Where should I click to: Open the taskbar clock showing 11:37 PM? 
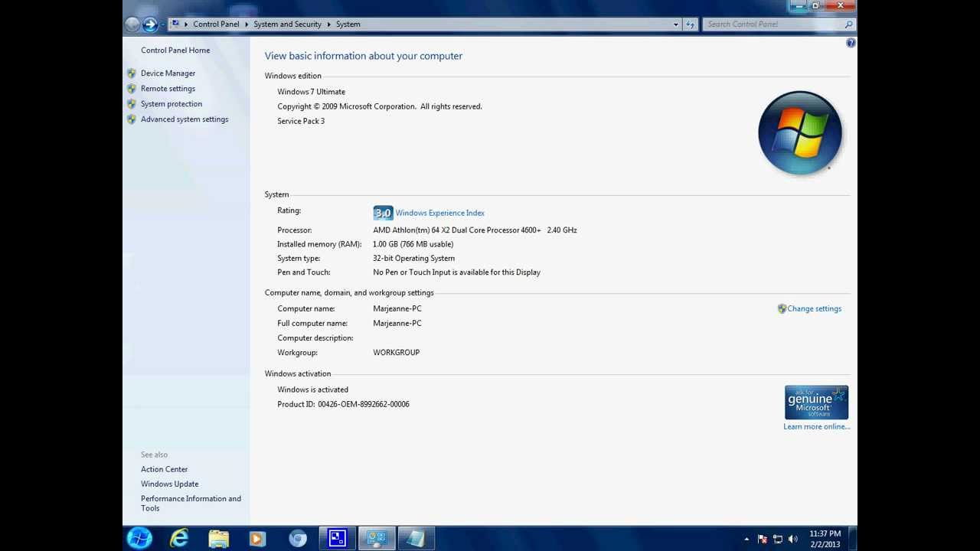[x=825, y=539]
